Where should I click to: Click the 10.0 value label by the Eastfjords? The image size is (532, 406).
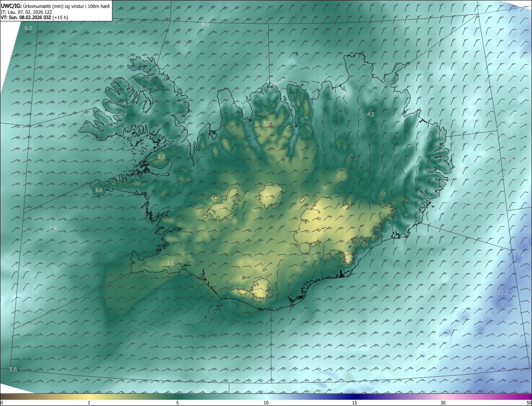[x=461, y=169]
